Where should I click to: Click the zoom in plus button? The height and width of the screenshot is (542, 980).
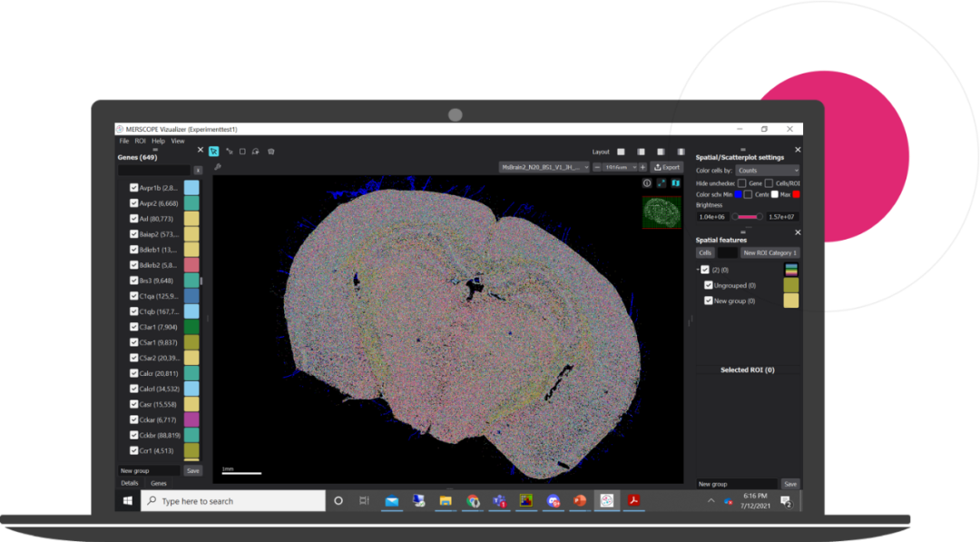[642, 167]
